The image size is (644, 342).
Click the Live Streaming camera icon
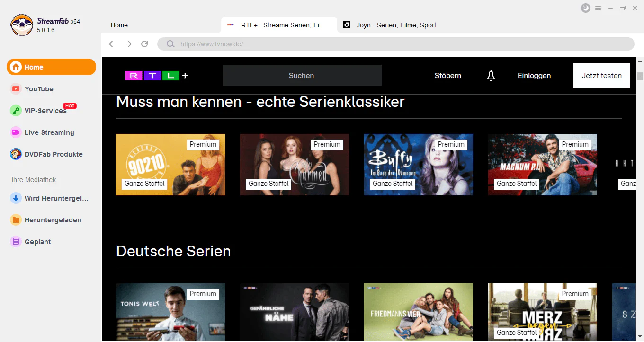tap(16, 132)
